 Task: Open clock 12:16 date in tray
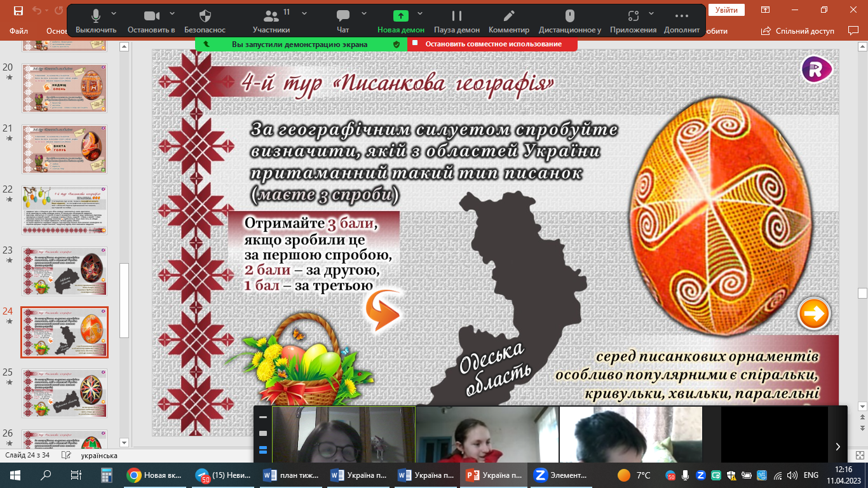[x=844, y=475]
